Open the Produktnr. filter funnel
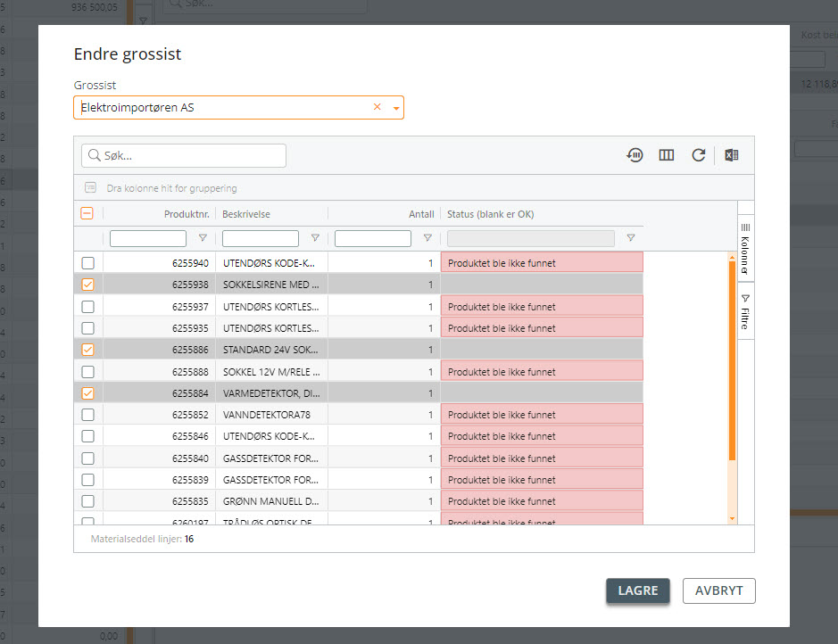Screen dimensions: 838x644 click(203, 238)
